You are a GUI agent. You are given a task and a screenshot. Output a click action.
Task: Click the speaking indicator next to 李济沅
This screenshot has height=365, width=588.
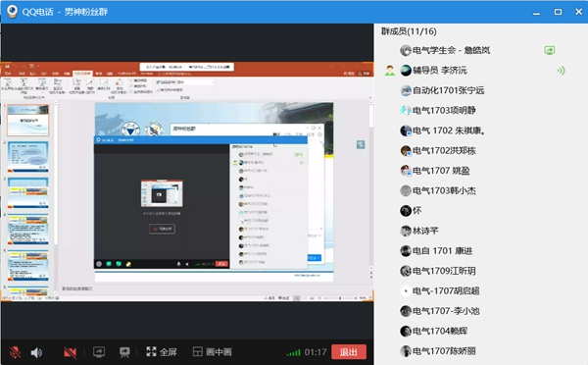coord(561,71)
